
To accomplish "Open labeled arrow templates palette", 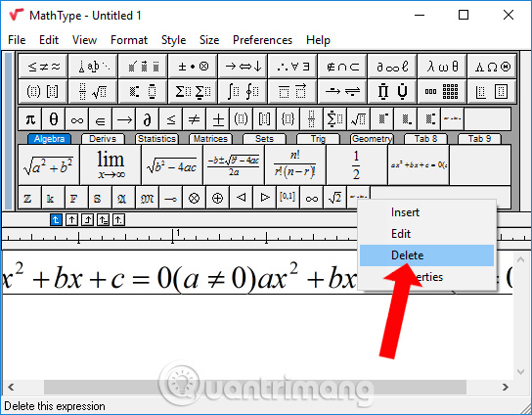I will coord(342,91).
